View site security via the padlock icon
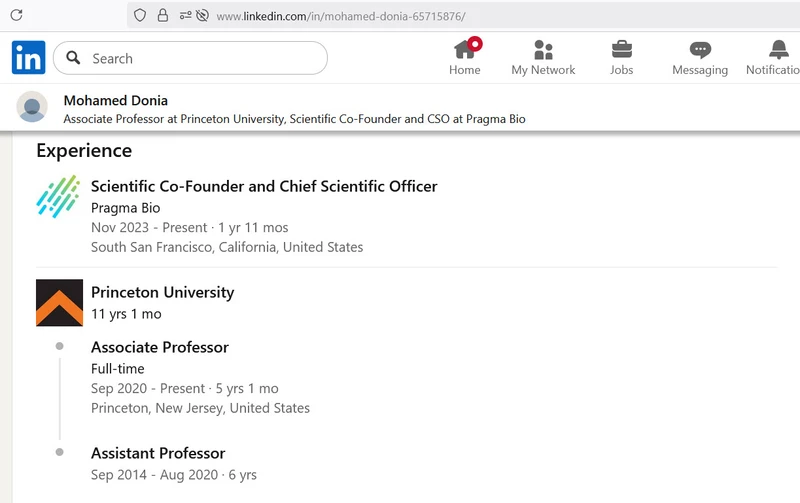The height and width of the screenshot is (503, 800). tap(163, 15)
